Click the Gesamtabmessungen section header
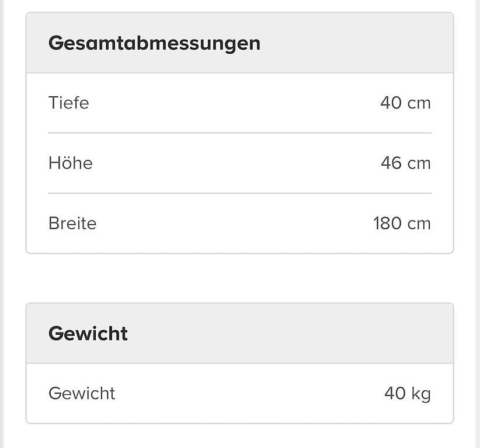 click(154, 43)
